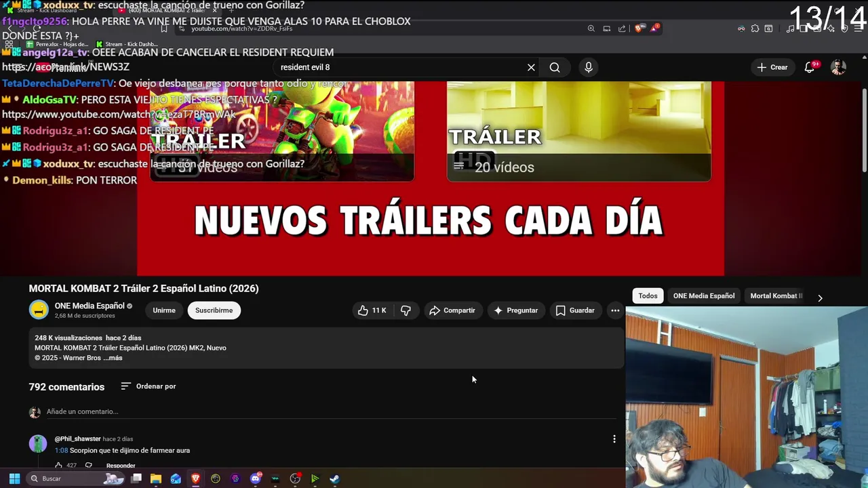
Task: Switch to the Stream - Kick Dashboard tab
Action: click(54, 10)
